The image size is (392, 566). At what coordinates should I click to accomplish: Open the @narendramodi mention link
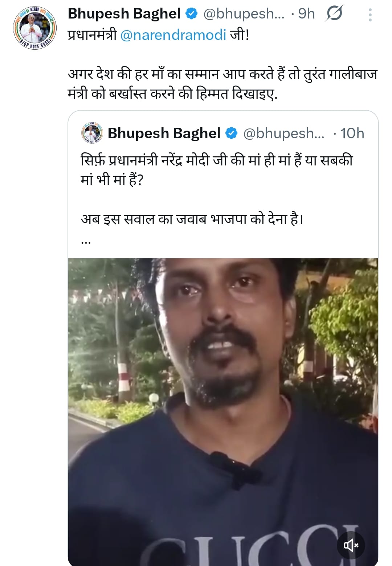coord(173,35)
